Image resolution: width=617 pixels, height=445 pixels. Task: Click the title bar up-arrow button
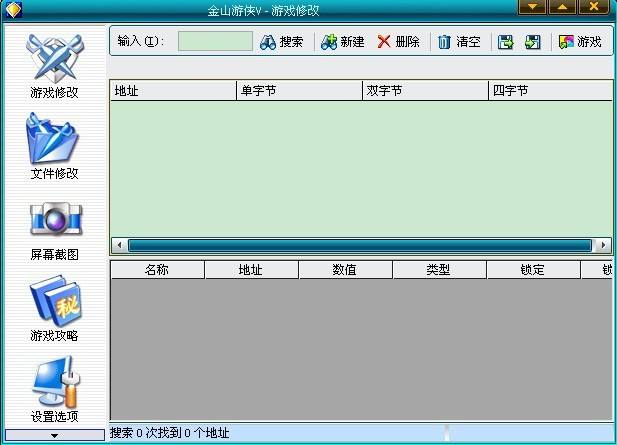coord(562,7)
